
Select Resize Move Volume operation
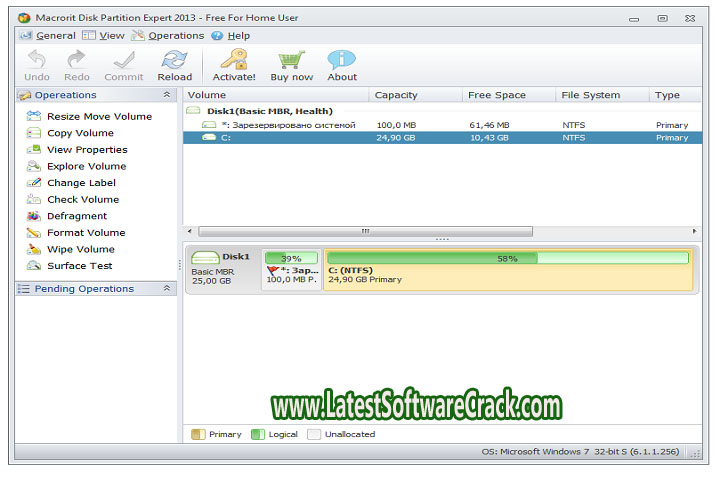(x=89, y=116)
